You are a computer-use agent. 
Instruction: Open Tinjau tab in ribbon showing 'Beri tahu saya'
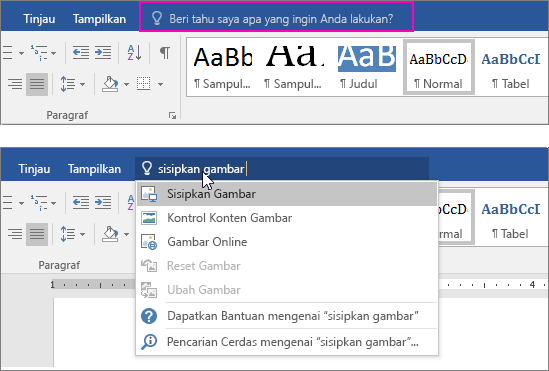[x=39, y=19]
